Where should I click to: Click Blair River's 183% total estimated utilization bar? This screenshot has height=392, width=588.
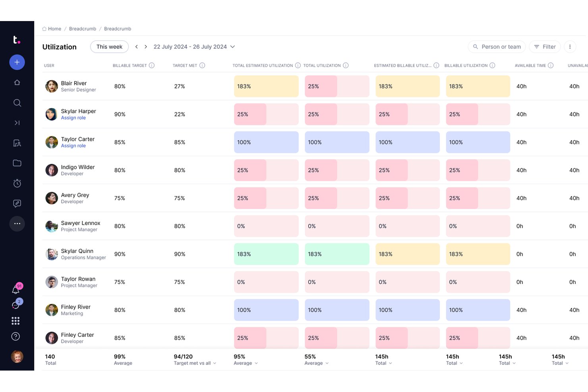pos(266,86)
